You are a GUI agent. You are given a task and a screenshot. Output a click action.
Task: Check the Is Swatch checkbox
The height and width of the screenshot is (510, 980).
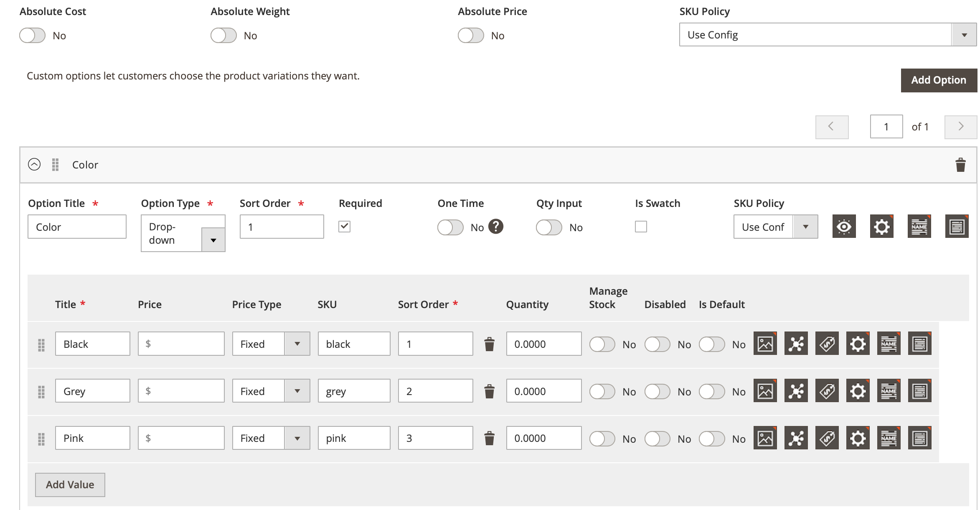tap(641, 227)
